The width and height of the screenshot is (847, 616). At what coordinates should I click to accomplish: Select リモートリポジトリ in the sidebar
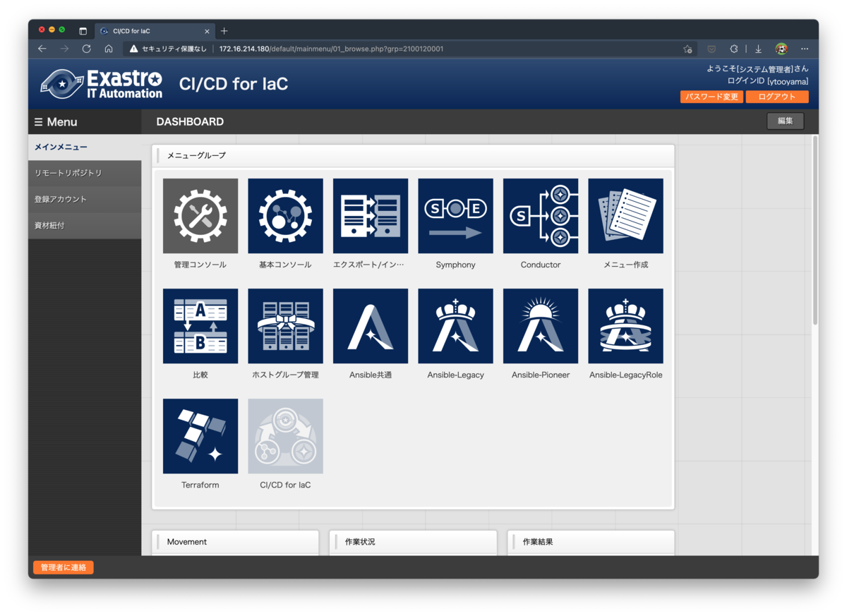tap(85, 173)
